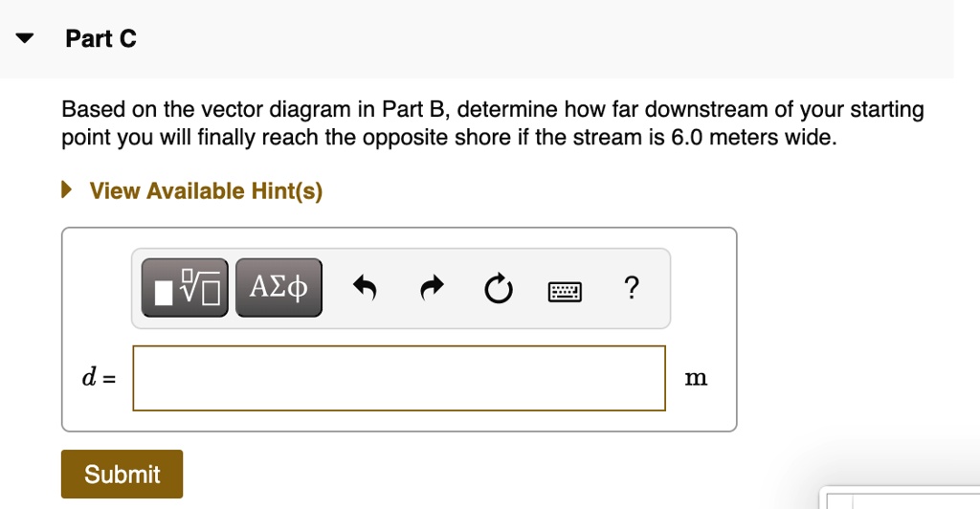Image resolution: width=980 pixels, height=509 pixels.
Task: Click the partial panel at bottom-right corner
Action: (x=902, y=499)
